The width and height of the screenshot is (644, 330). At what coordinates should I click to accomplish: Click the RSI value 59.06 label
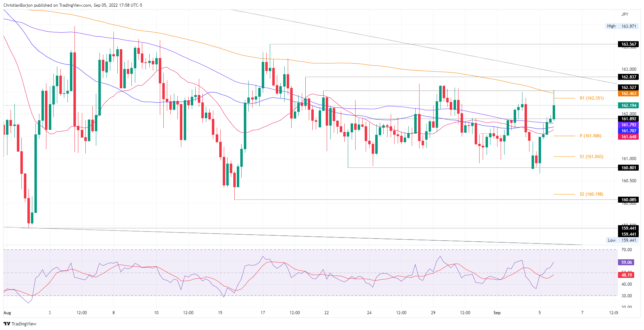pos(626,262)
